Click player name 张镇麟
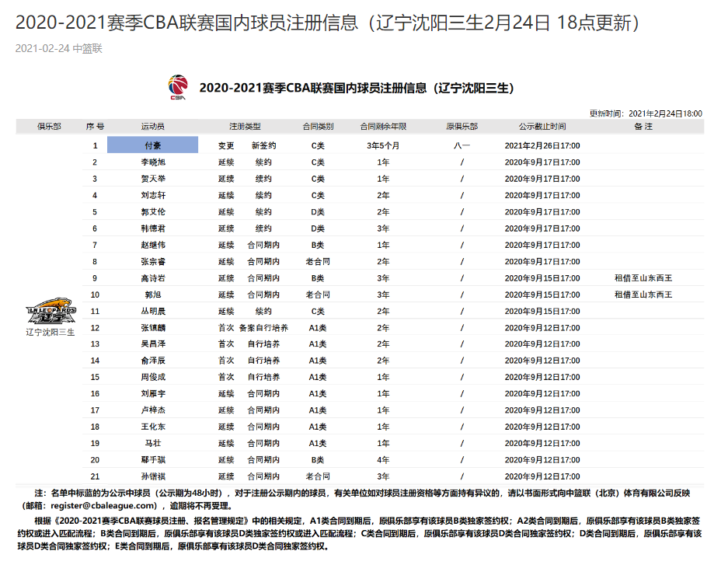728x565 pixels. pos(153,328)
